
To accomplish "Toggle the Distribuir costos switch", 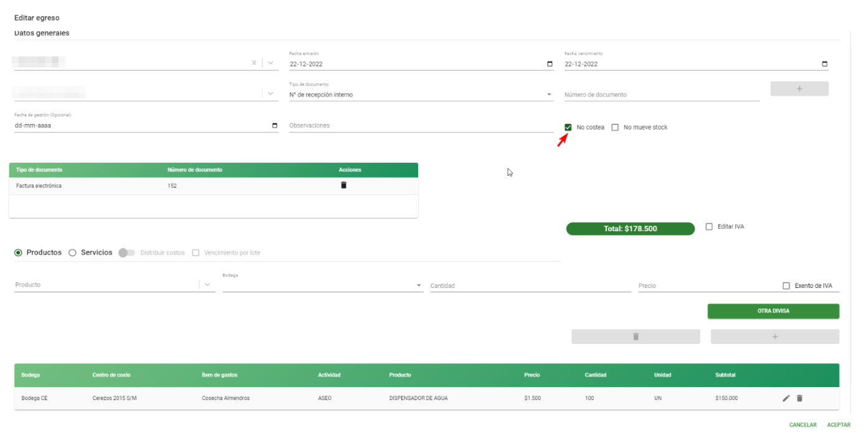I will 126,253.
